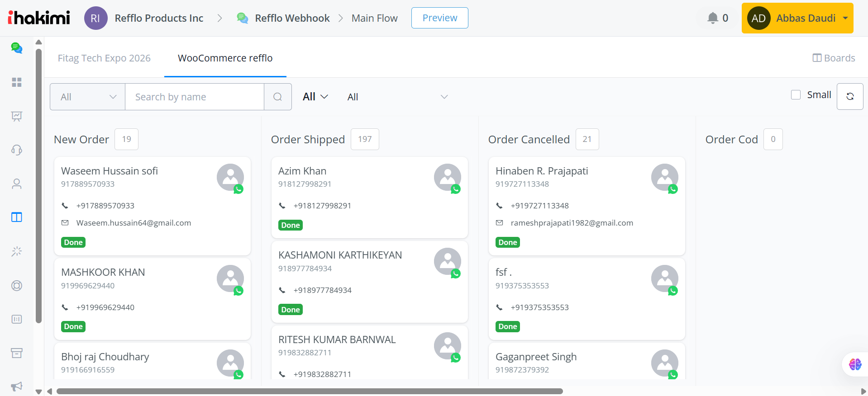This screenshot has height=396, width=868.
Task: Click the Order Shipped count 197
Action: click(365, 139)
